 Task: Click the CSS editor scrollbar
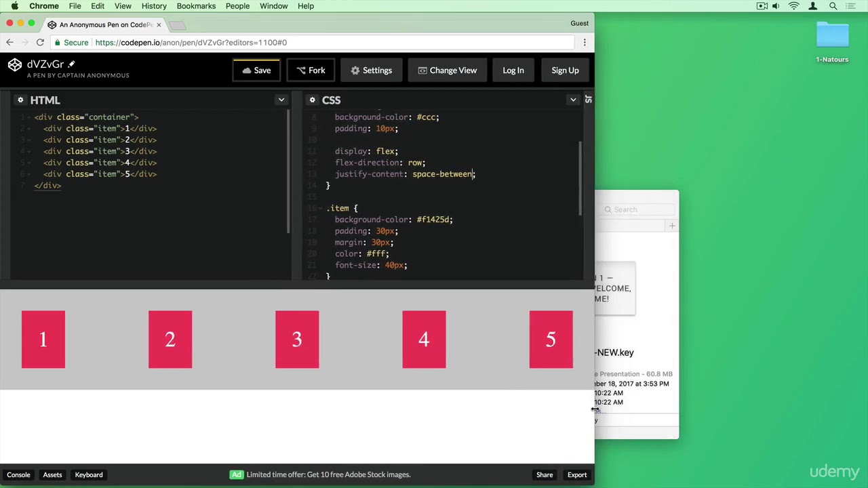(x=580, y=179)
